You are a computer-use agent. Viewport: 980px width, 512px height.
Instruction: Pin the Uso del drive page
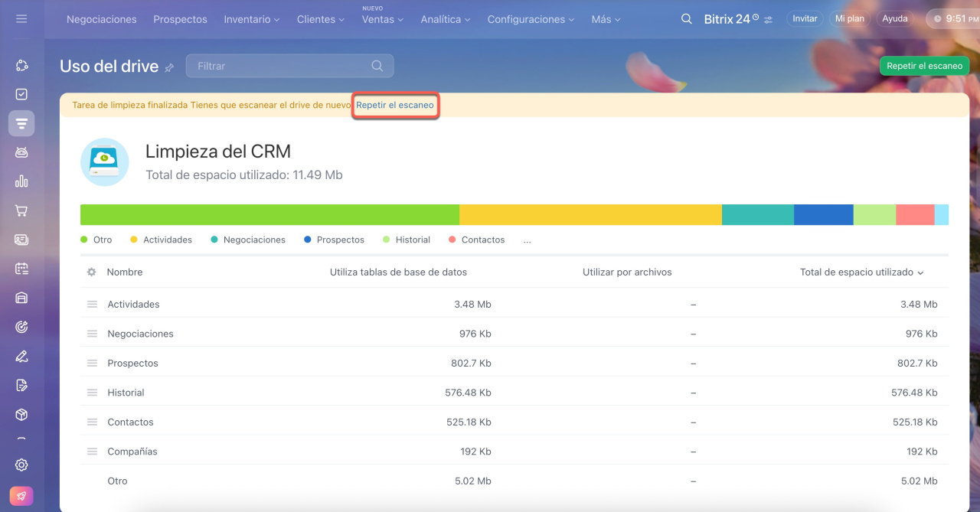tap(169, 67)
